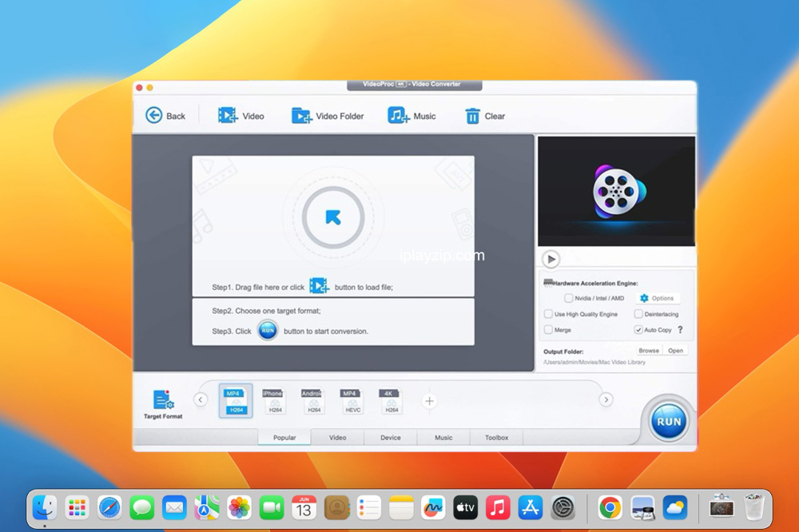This screenshot has height=532, width=799.
Task: Select MP4 HEVC format preset
Action: (352, 401)
